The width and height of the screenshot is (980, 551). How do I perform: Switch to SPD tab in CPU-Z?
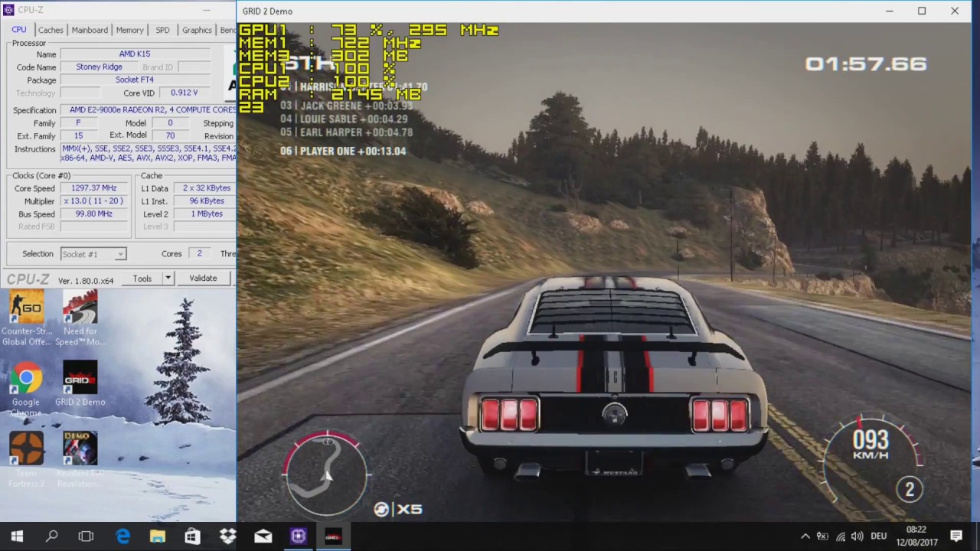[162, 30]
